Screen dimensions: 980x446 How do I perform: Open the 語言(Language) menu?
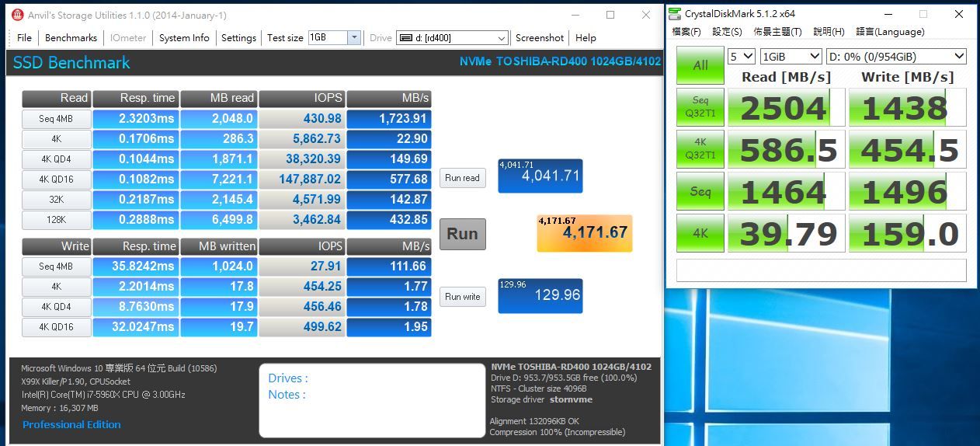click(x=890, y=32)
